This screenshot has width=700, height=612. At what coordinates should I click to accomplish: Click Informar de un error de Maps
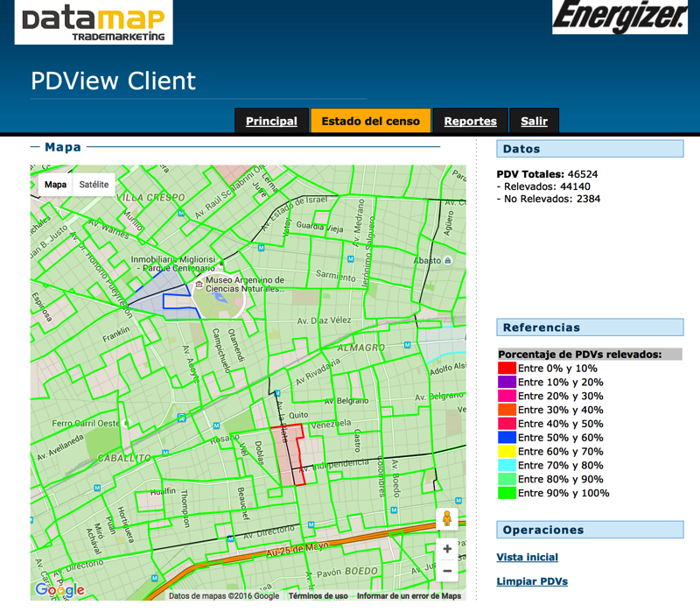[x=409, y=596]
